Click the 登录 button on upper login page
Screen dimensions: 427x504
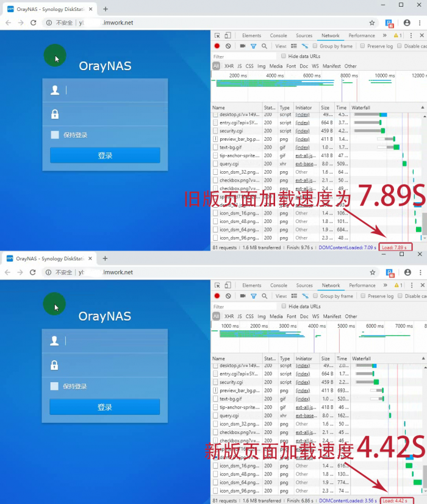tap(105, 155)
